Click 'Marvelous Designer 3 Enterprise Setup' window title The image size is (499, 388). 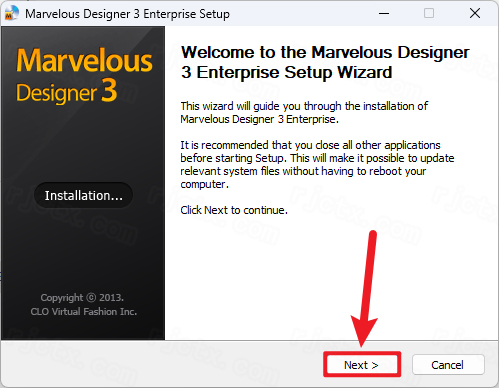[127, 14]
